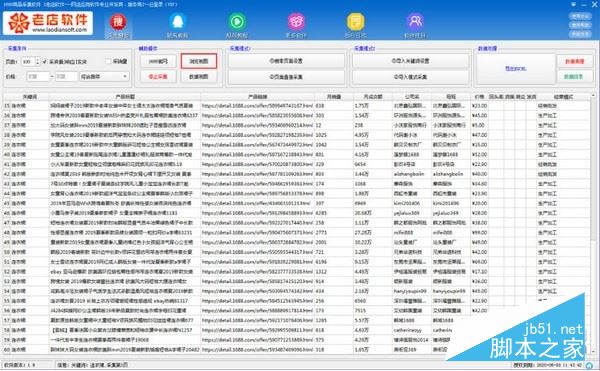Click price cell ¥99.00
Screen dimensions: 600x371
(x=479, y=233)
